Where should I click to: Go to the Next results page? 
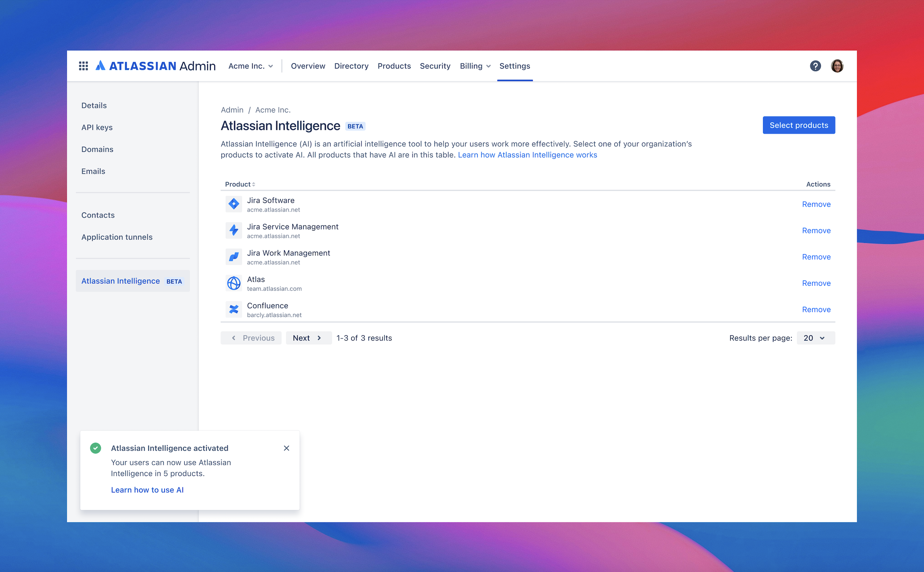pos(308,338)
